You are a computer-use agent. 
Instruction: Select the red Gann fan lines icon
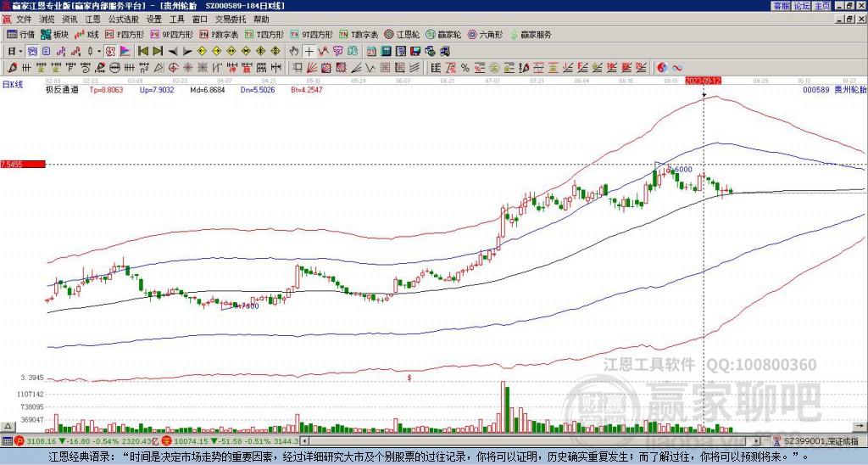point(312,68)
